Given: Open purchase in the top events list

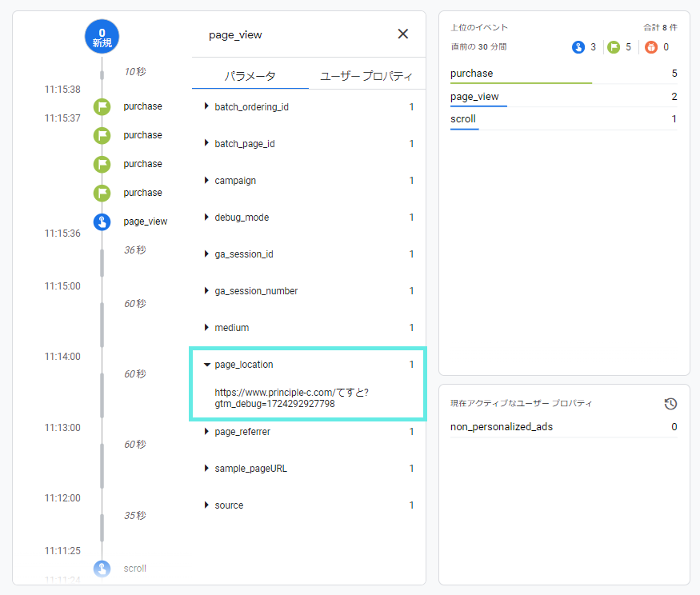Looking at the screenshot, I should click(472, 74).
